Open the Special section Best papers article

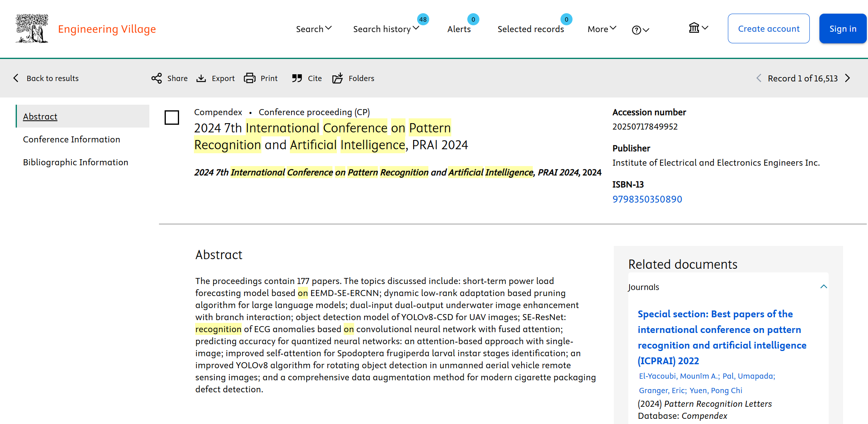click(x=722, y=337)
